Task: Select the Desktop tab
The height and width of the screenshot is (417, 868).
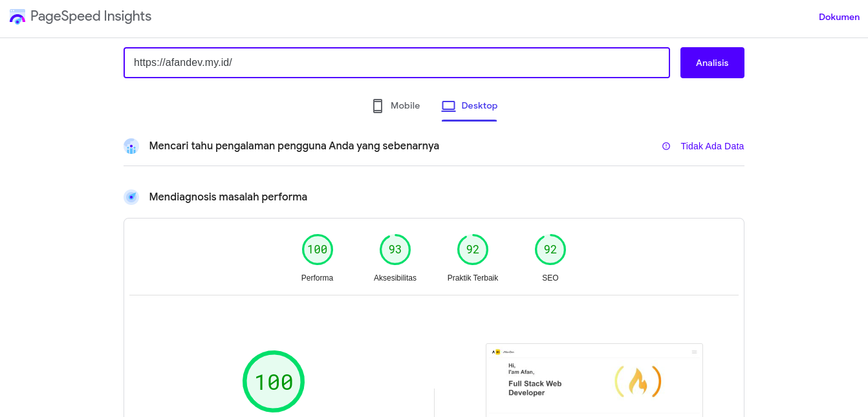Action: (470, 106)
